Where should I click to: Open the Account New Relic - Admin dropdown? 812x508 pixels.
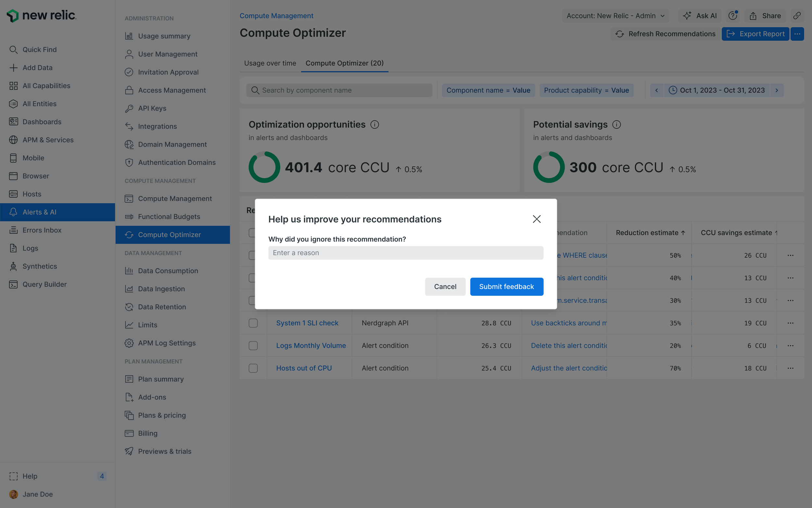tap(615, 16)
